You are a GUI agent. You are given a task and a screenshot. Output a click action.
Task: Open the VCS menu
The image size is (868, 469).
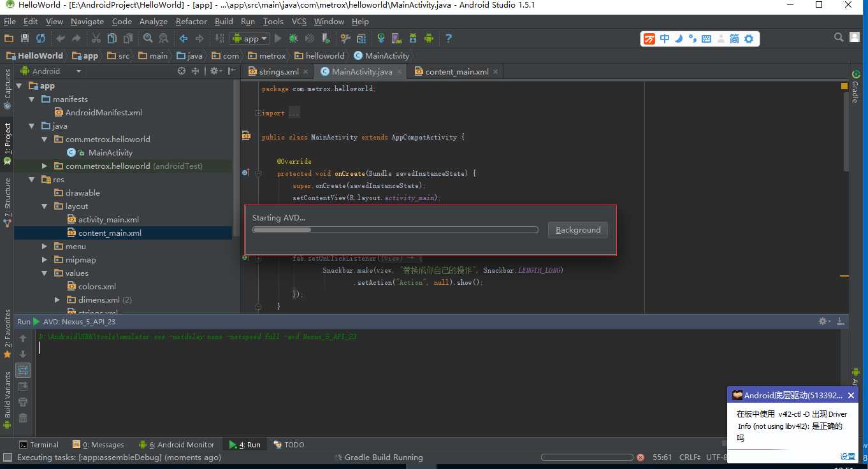tap(299, 21)
